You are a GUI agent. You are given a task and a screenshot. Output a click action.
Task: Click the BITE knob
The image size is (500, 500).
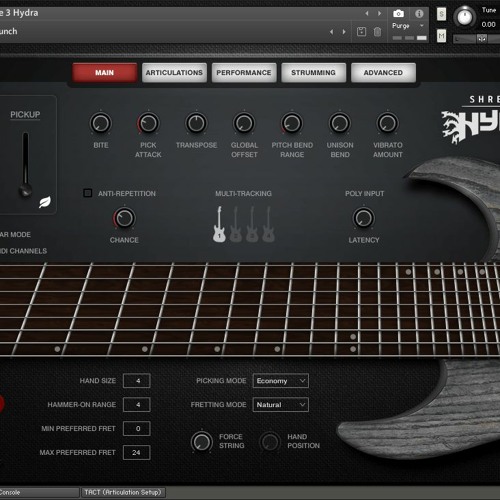pos(101,123)
